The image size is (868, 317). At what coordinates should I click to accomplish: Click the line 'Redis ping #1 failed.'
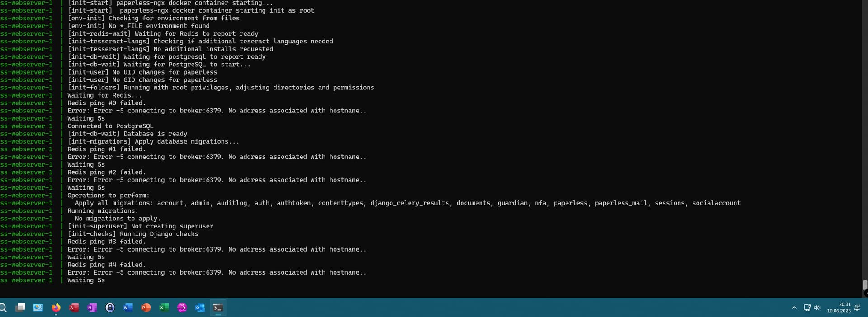tap(107, 149)
